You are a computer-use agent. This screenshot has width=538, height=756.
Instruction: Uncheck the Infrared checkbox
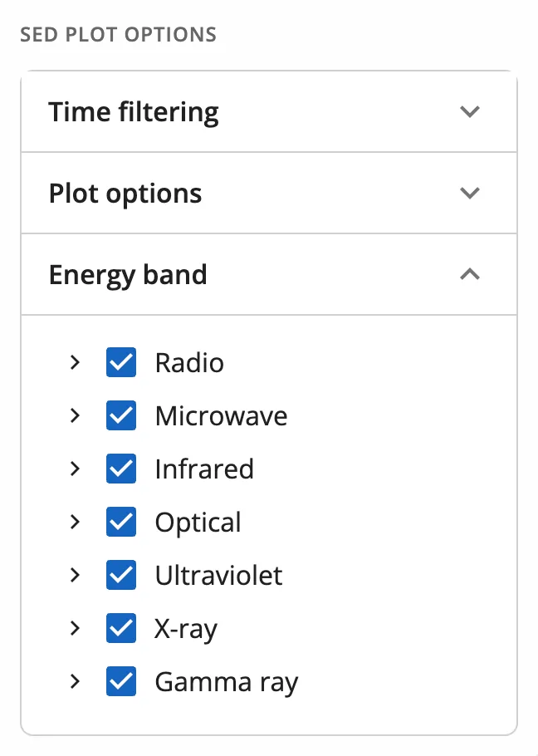tap(121, 469)
